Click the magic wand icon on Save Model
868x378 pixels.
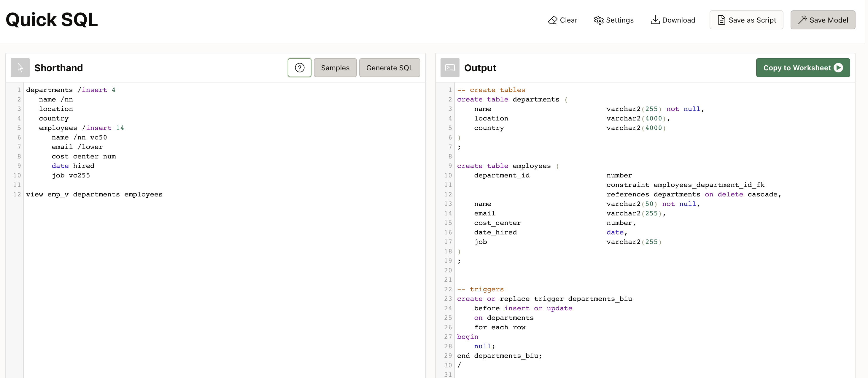803,20
